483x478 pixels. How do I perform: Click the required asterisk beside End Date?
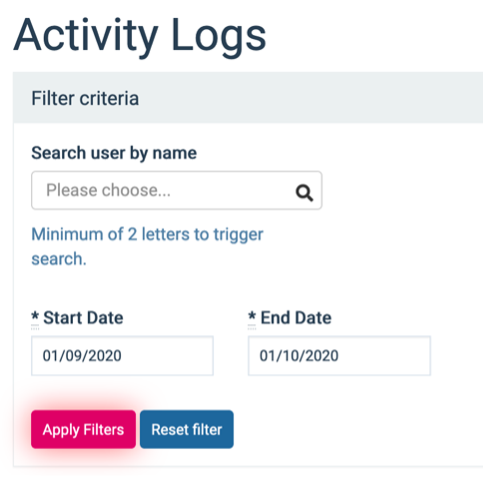point(252,317)
